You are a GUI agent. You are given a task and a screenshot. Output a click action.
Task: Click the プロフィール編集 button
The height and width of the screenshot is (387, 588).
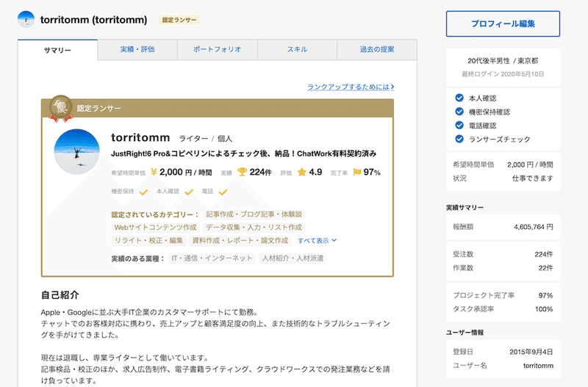503,23
